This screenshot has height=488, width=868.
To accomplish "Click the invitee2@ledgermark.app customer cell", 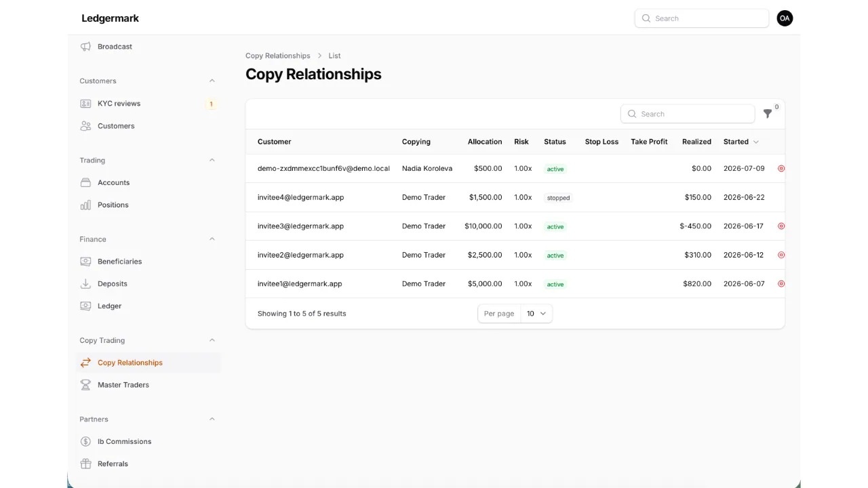I will pos(300,255).
